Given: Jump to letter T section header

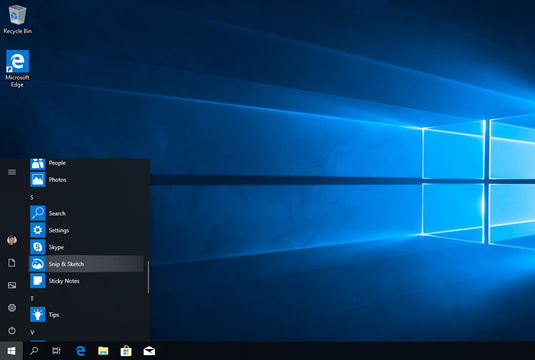Looking at the screenshot, I should tap(32, 299).
